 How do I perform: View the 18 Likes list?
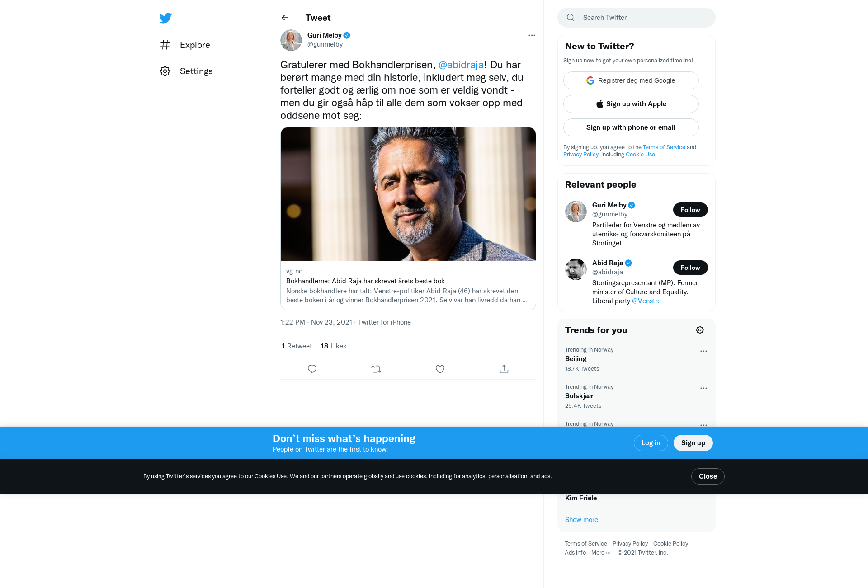tap(334, 346)
